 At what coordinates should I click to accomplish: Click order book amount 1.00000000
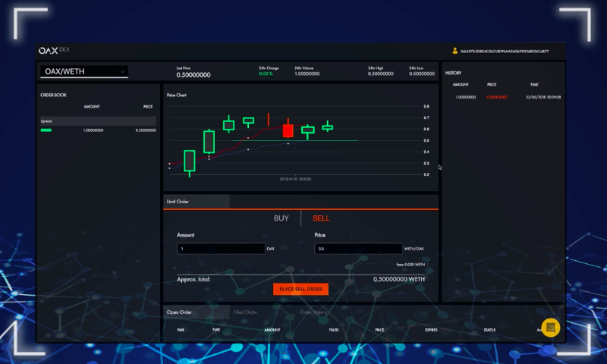coord(93,130)
